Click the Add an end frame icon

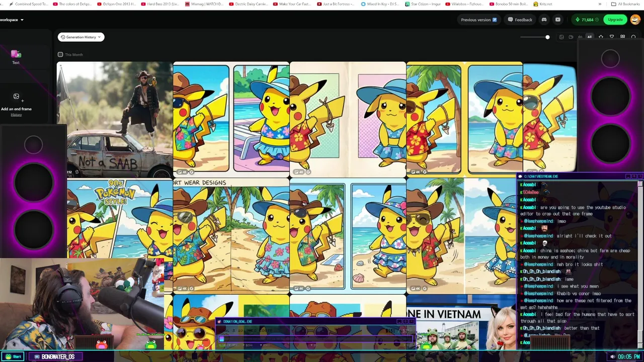16,97
